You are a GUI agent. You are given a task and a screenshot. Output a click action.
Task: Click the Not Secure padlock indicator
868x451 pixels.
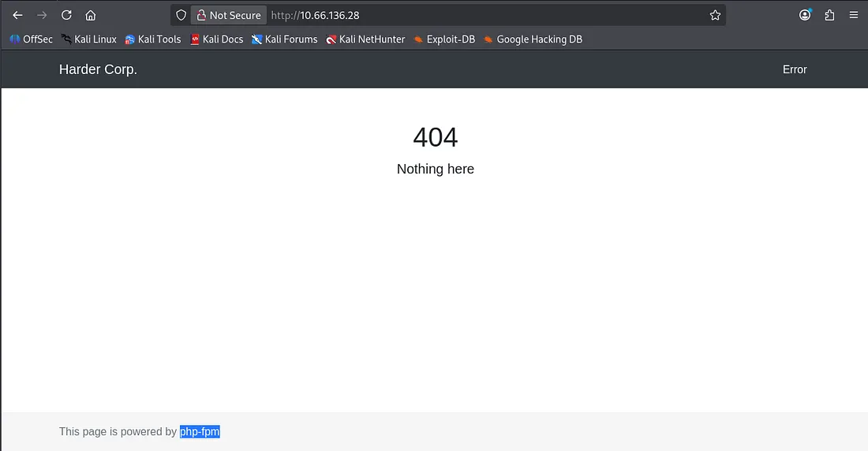pyautogui.click(x=229, y=15)
